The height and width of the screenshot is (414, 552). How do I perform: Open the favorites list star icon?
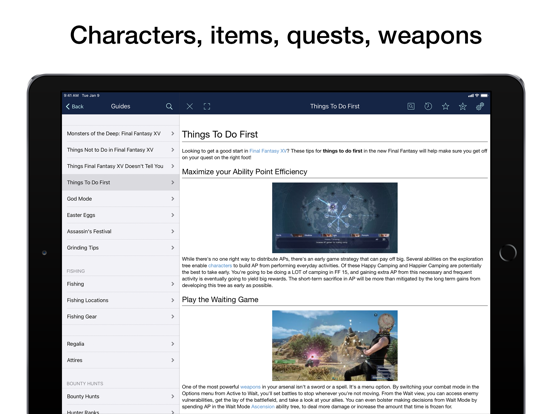click(463, 106)
